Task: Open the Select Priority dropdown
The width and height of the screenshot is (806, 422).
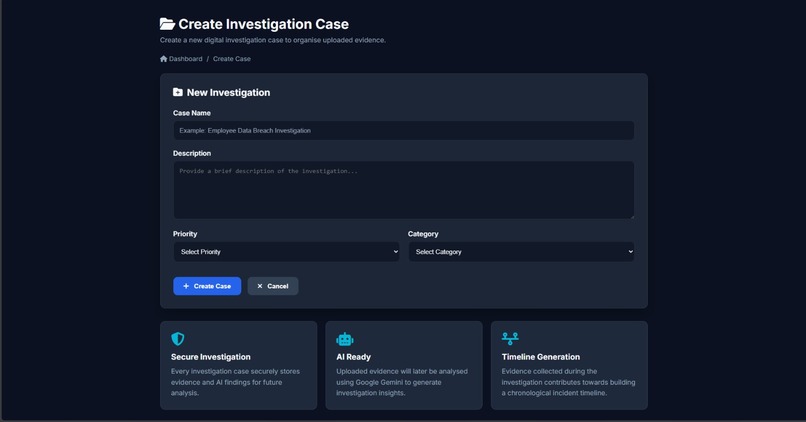Action: (x=286, y=252)
